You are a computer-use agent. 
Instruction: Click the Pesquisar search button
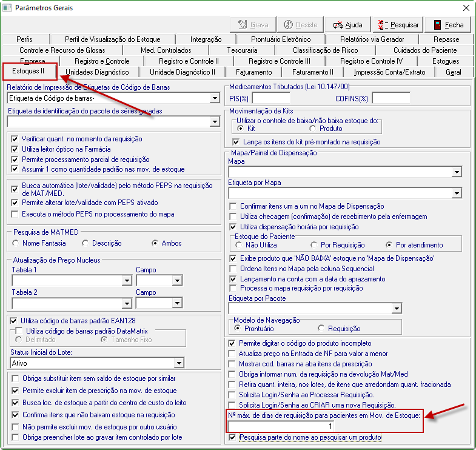click(x=398, y=25)
